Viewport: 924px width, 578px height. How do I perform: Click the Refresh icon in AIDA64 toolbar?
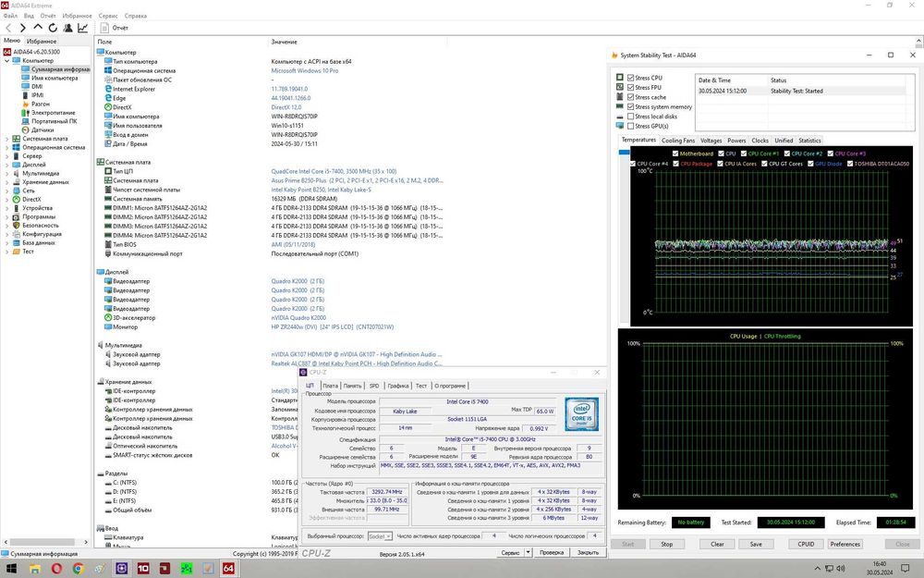click(53, 28)
